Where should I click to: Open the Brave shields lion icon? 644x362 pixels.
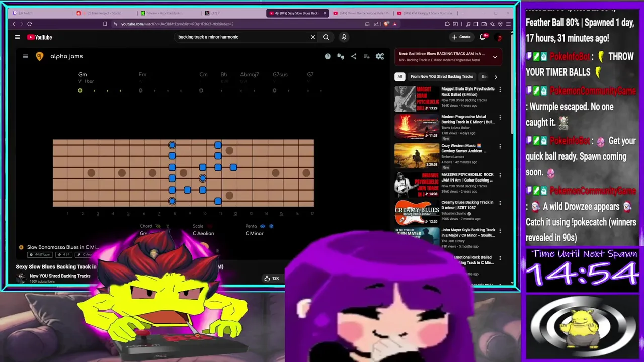386,24
